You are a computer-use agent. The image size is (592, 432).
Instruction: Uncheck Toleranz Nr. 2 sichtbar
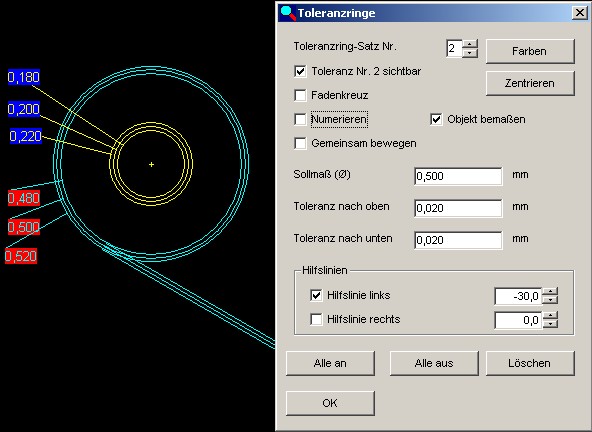(x=300, y=71)
